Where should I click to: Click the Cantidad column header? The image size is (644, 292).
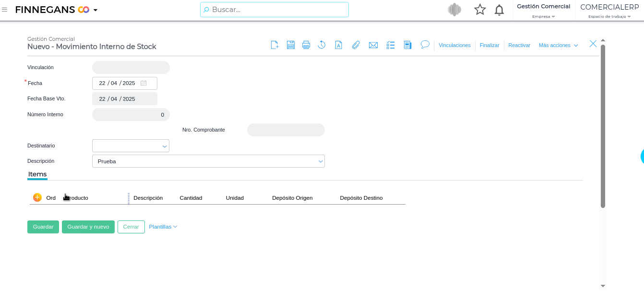pyautogui.click(x=191, y=198)
